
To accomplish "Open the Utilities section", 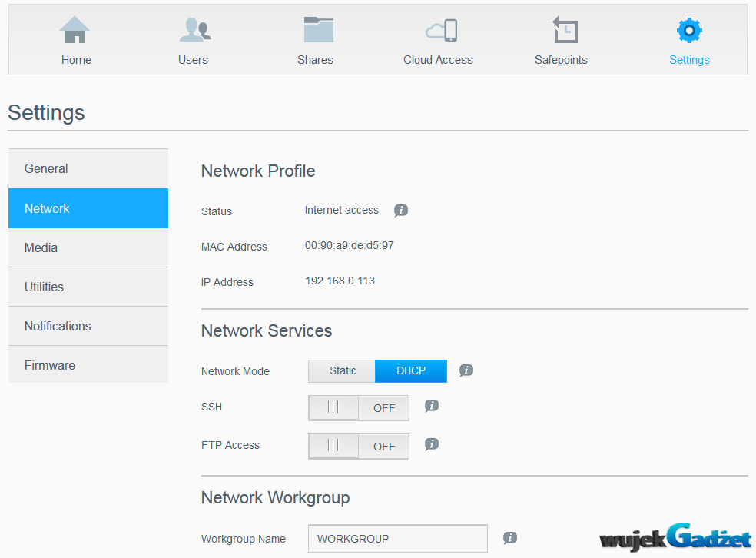I will click(88, 287).
